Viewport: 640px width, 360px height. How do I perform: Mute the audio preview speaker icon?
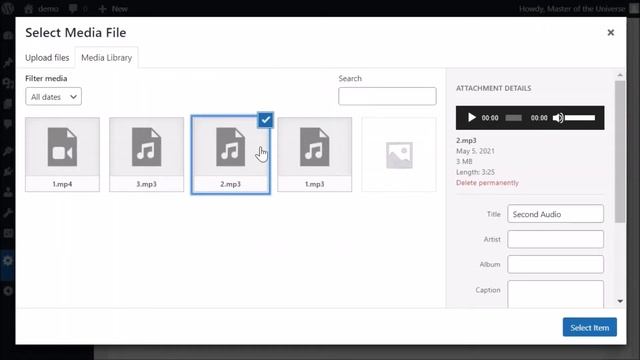[x=558, y=118]
